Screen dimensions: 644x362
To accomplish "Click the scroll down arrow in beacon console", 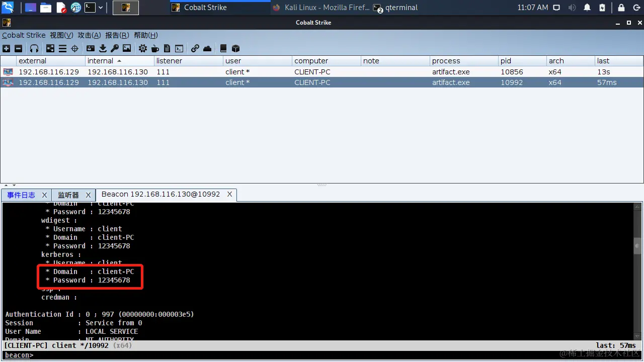I will coord(637,336).
